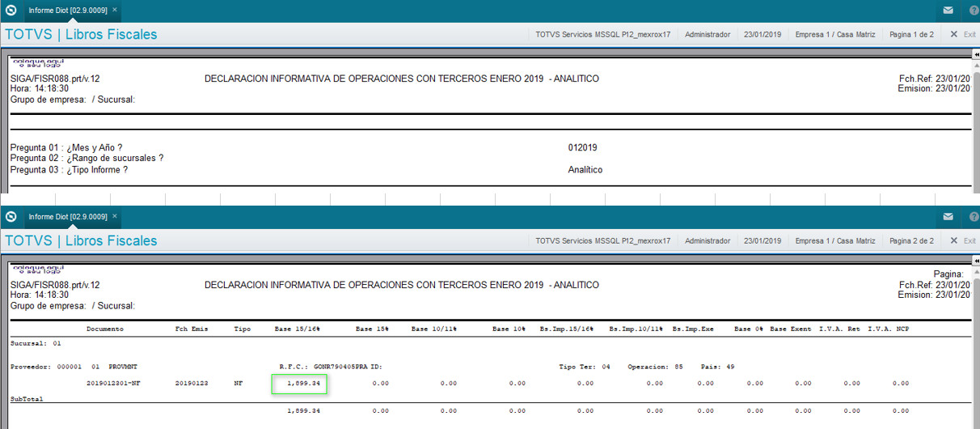
Task: Click the Documento column header
Action: [105, 329]
